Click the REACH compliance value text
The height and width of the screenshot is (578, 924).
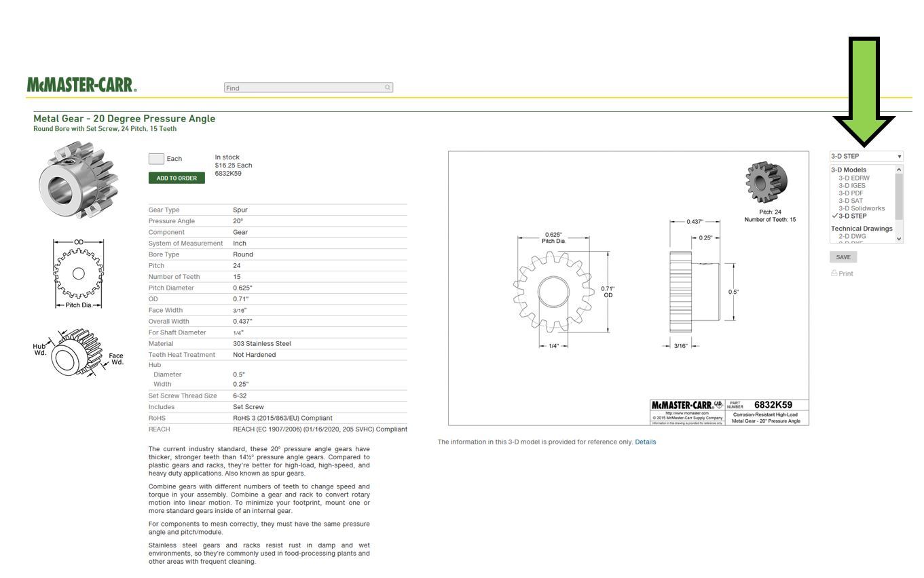320,429
